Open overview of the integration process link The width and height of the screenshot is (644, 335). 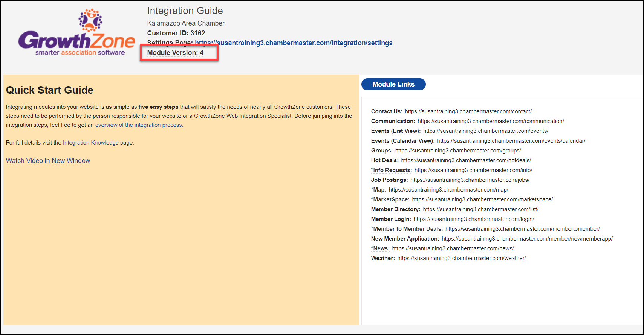[139, 125]
